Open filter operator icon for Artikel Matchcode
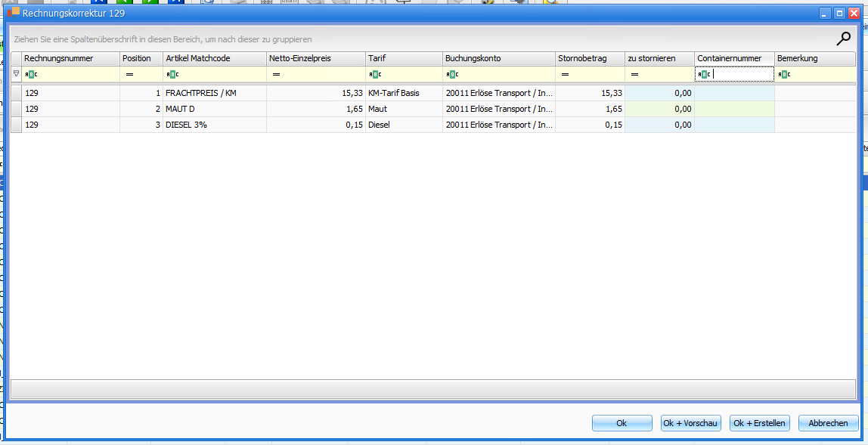 click(172, 74)
